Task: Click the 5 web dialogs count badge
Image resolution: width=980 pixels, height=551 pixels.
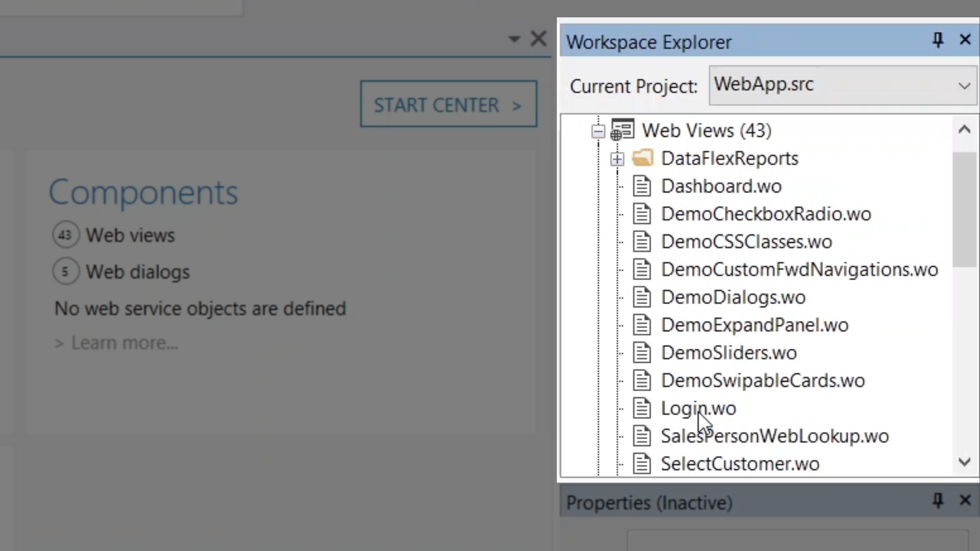Action: pos(65,271)
